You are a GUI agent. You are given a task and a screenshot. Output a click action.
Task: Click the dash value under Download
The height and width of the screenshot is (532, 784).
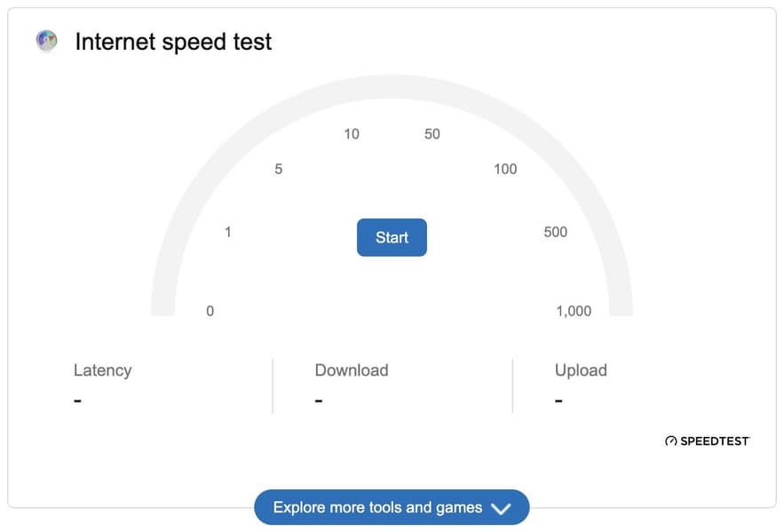(x=319, y=401)
